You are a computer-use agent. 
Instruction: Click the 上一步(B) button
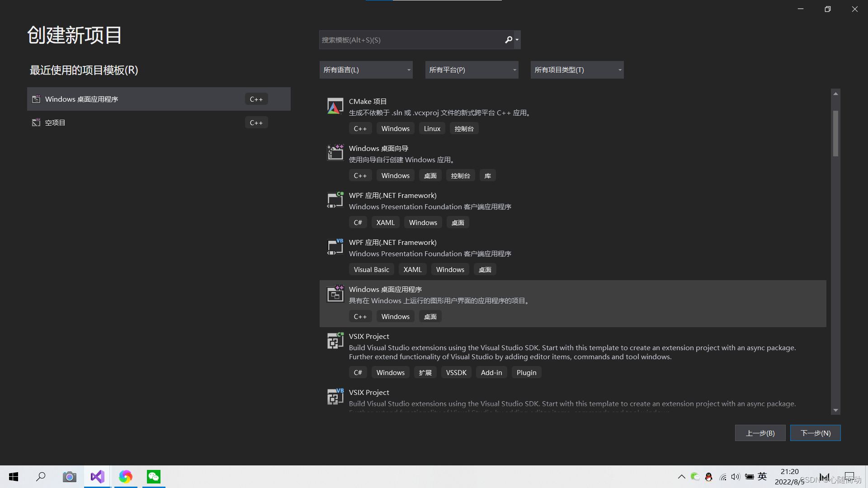pos(760,432)
